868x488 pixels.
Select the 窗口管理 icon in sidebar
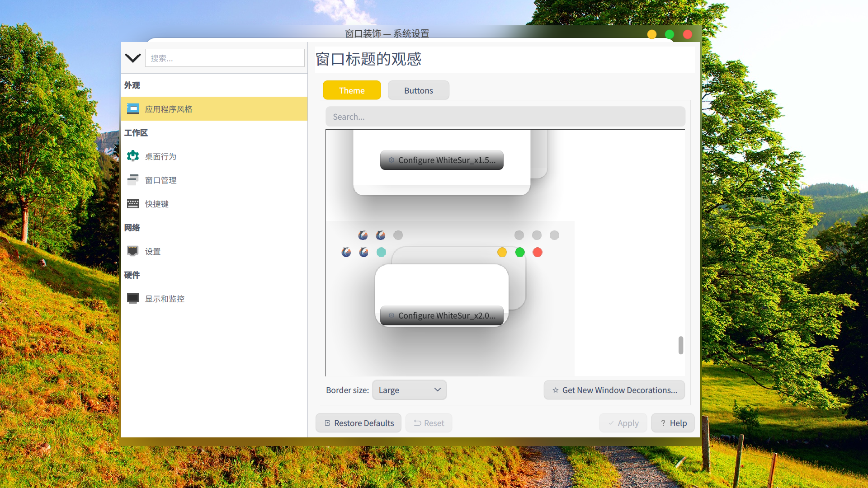(x=133, y=180)
